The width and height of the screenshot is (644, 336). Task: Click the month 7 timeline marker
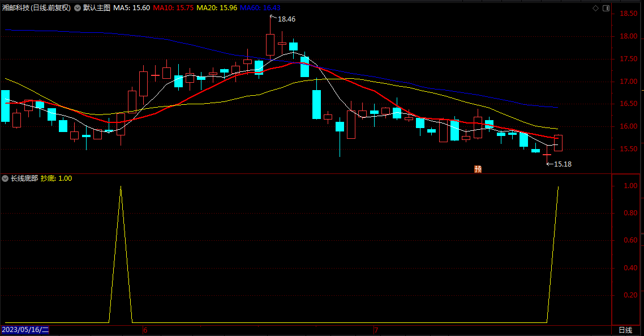pyautogui.click(x=376, y=330)
